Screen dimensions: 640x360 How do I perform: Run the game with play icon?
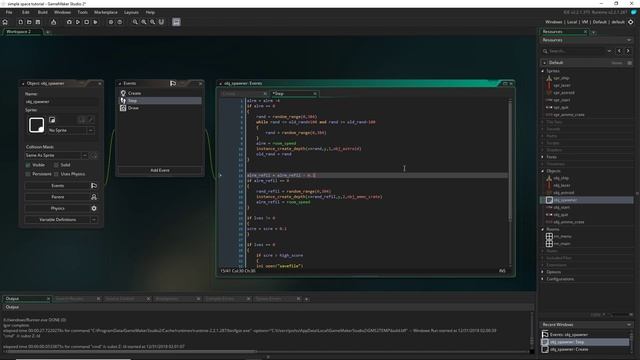click(78, 22)
